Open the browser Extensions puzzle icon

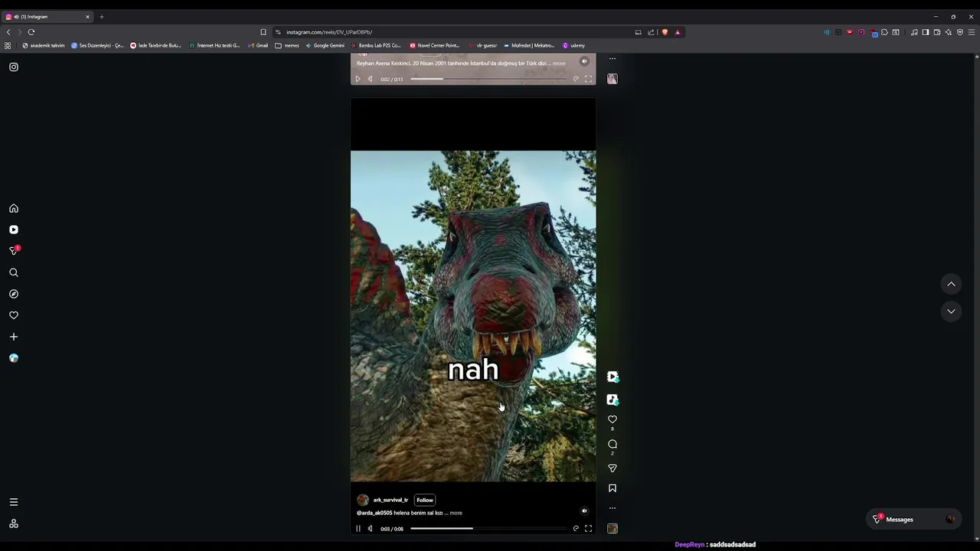point(884,32)
